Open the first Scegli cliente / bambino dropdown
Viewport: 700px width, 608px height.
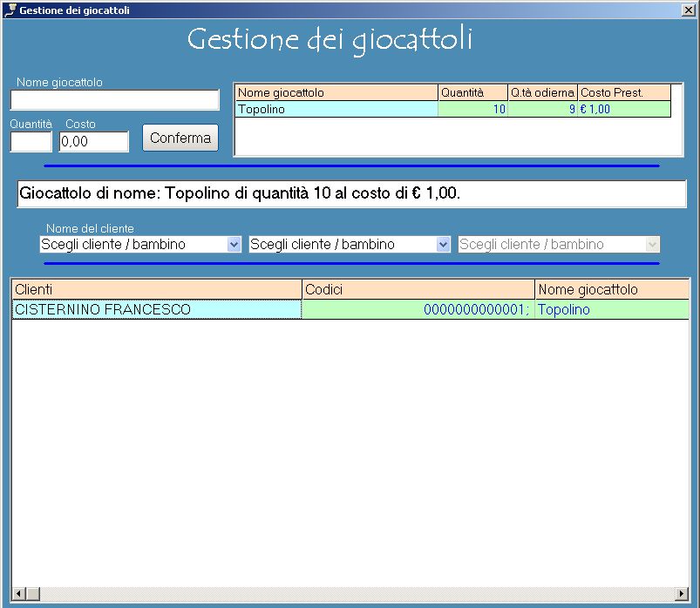click(x=233, y=244)
